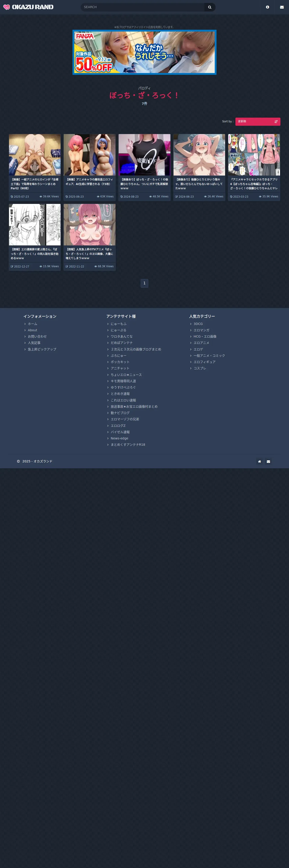Click chevron beside コスプレ category
289x868 pixels.
coord(191,368)
